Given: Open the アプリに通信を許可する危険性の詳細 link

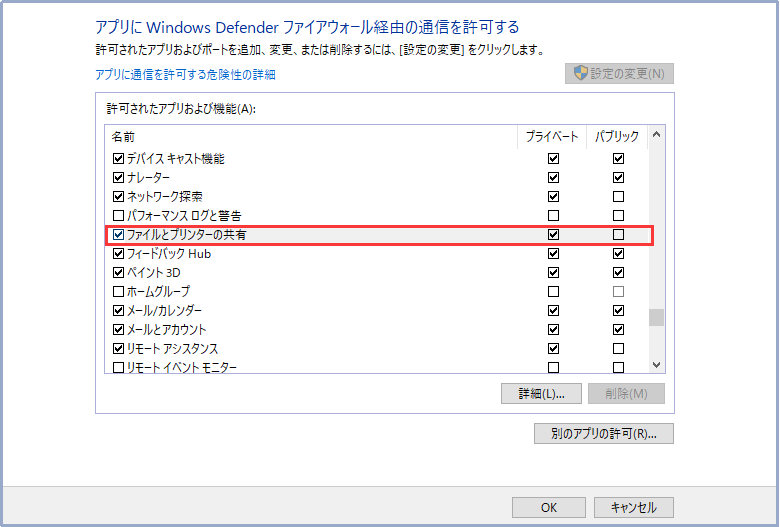Looking at the screenshot, I should [185, 74].
